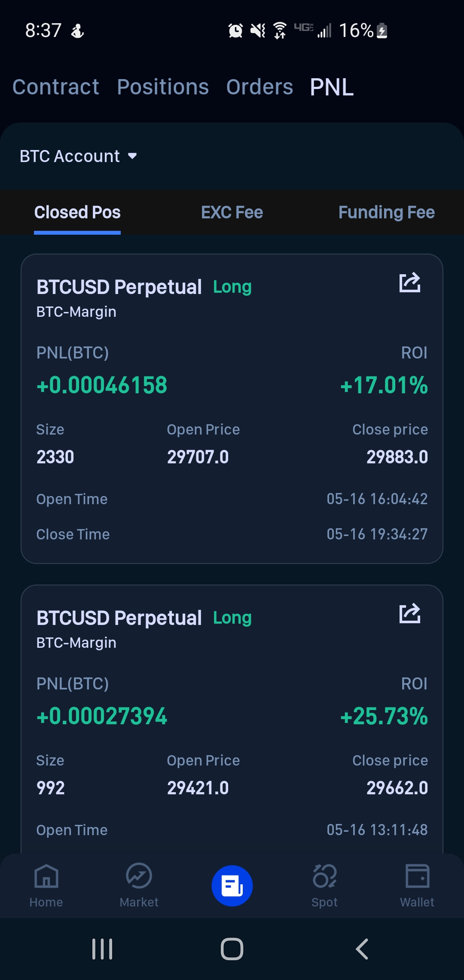464x980 pixels.
Task: Open the Android recent apps button
Action: (x=102, y=949)
